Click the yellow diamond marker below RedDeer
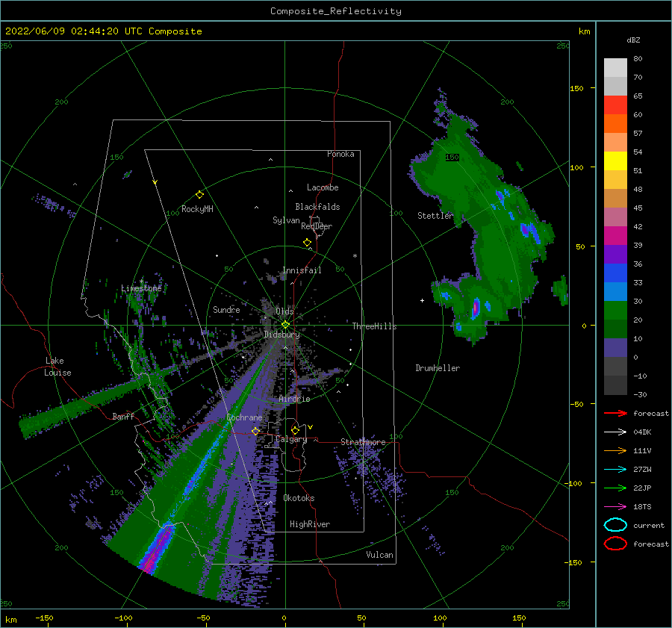The width and height of the screenshot is (672, 628). [x=307, y=243]
